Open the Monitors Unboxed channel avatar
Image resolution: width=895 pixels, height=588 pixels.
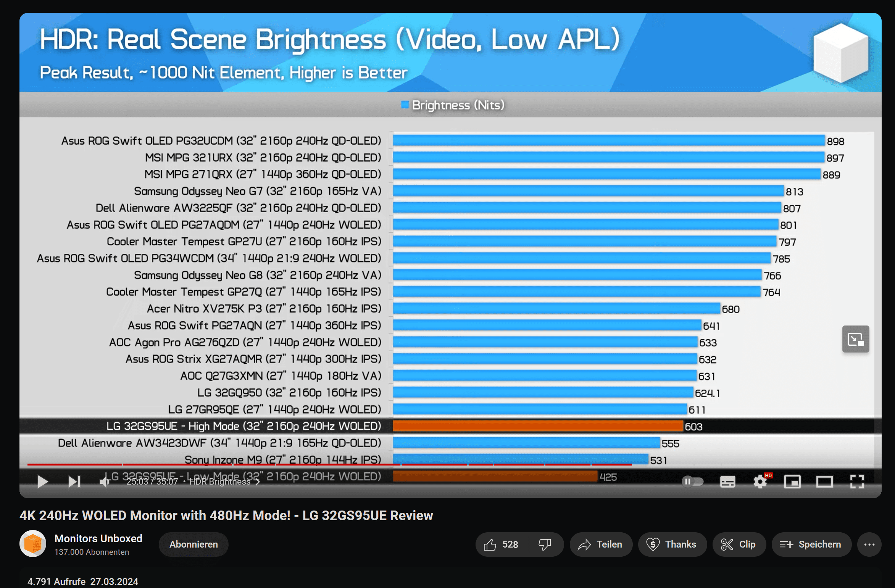tap(33, 544)
